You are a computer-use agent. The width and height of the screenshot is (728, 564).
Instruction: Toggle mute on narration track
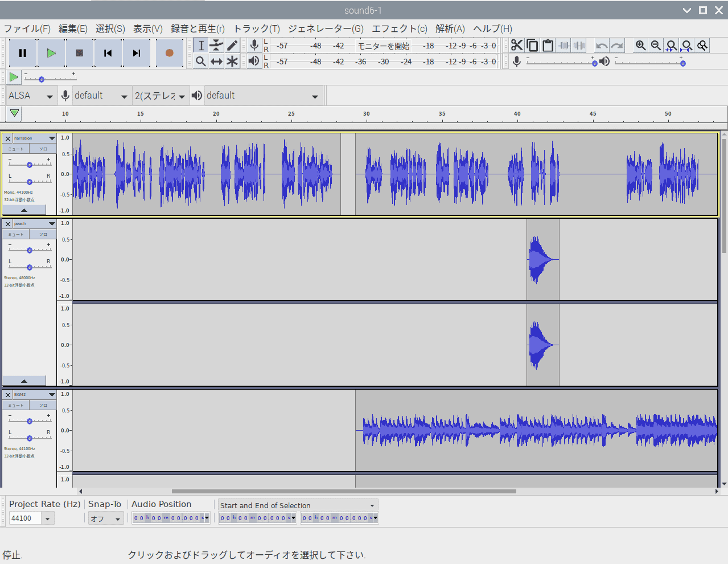pyautogui.click(x=16, y=149)
